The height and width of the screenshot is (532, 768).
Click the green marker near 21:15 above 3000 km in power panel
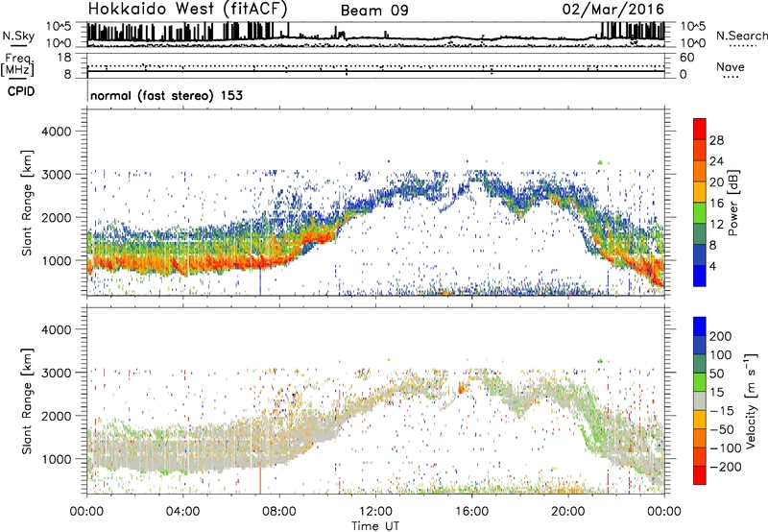(600, 162)
